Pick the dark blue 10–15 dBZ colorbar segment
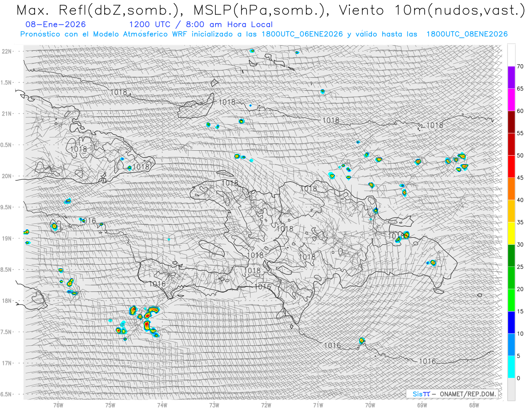The height and width of the screenshot is (411, 532). tap(511, 322)
